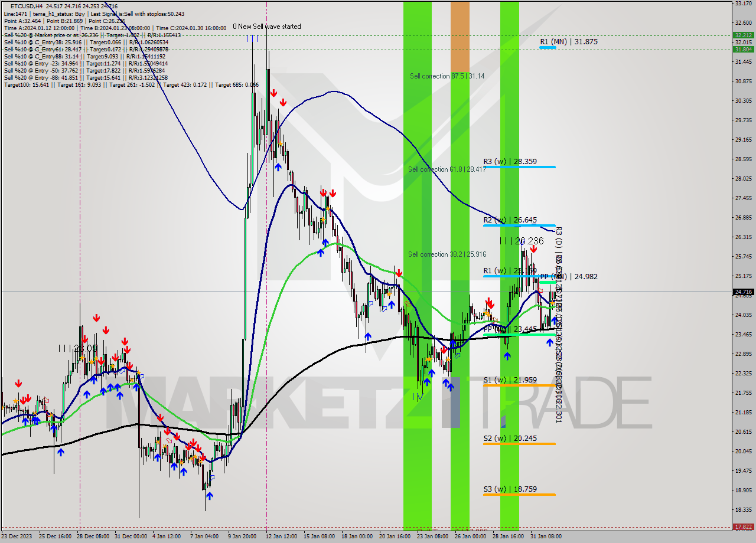Click 18.335 on the price axis
The height and width of the screenshot is (543, 756).
[x=743, y=509]
